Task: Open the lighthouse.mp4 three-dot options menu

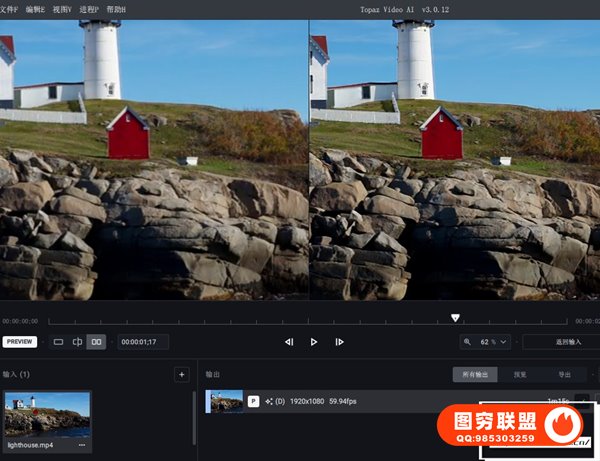Action: point(82,444)
